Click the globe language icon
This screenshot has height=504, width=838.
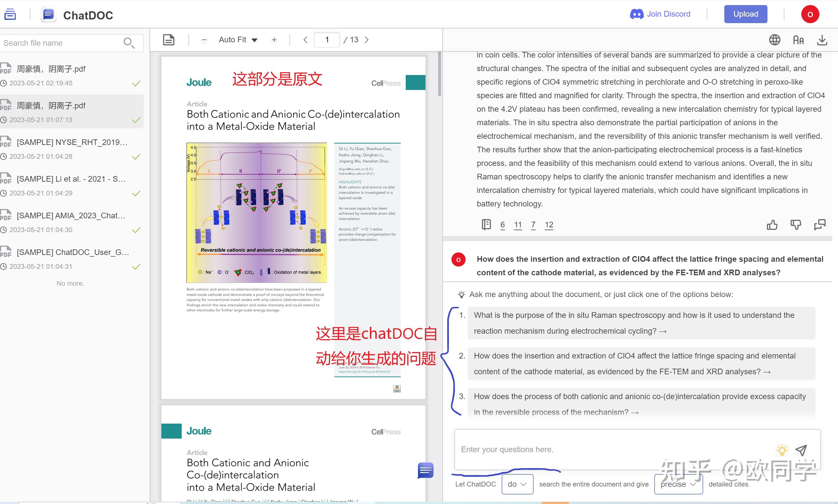tap(774, 40)
